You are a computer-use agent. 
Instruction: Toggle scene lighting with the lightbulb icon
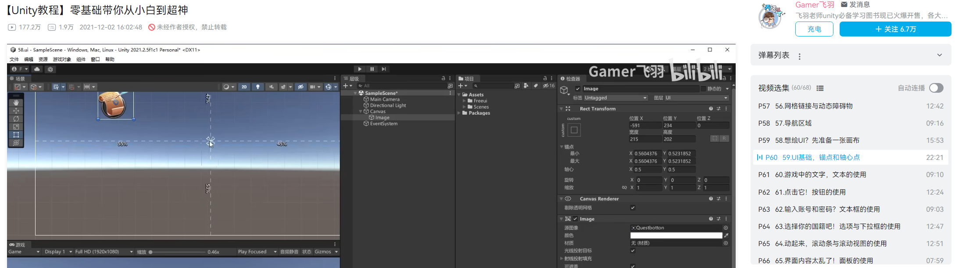tap(258, 87)
